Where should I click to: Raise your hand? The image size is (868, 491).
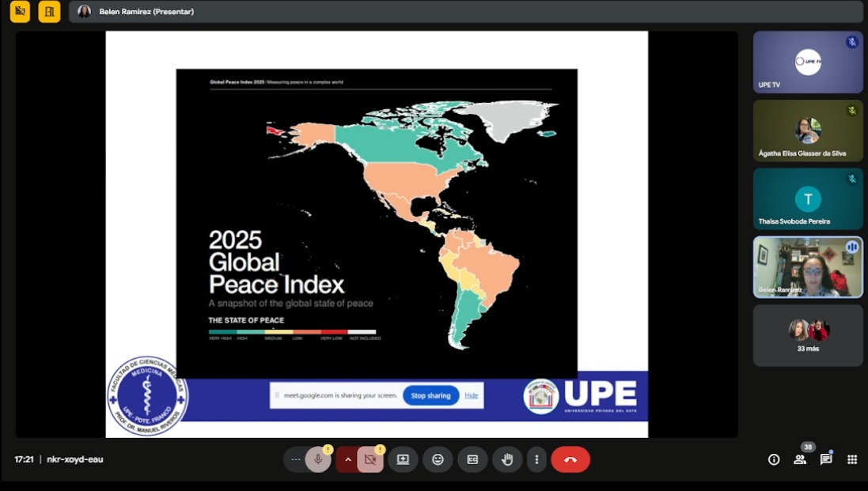[x=507, y=459]
